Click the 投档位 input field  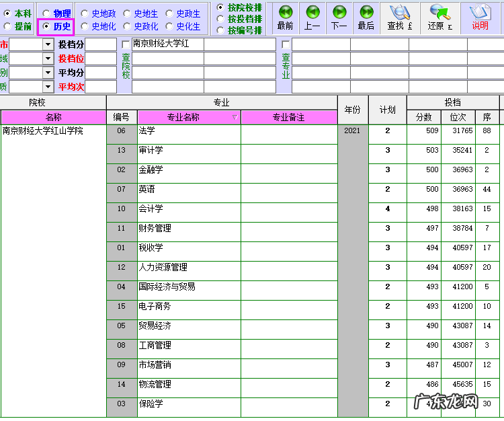tap(101, 59)
